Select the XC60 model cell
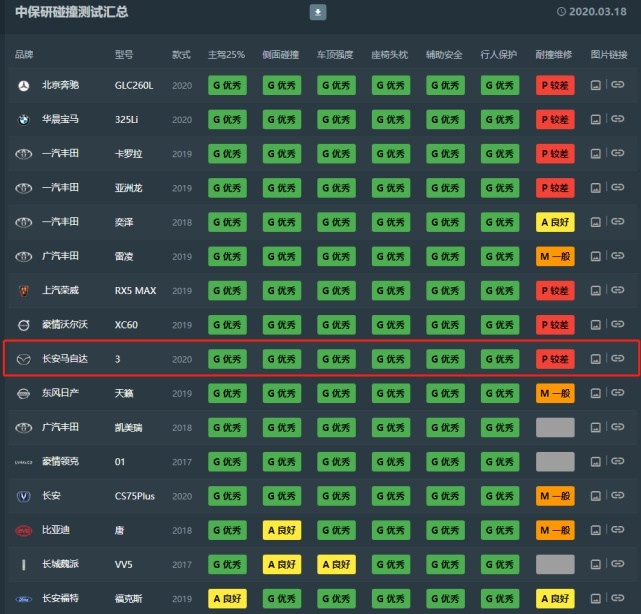 coord(126,325)
